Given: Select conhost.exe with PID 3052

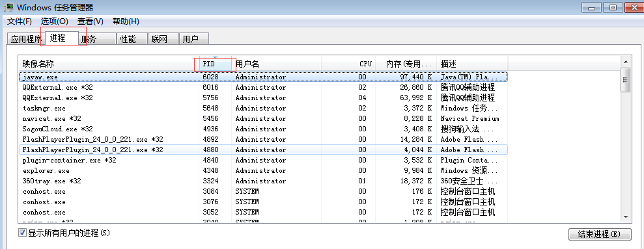Looking at the screenshot, I should point(263,213).
